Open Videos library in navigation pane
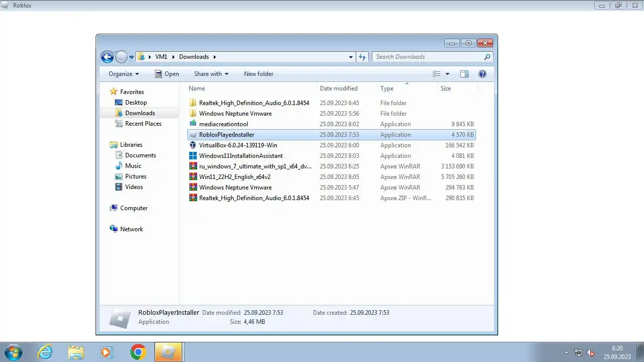The height and width of the screenshot is (362, 644). pos(134,187)
